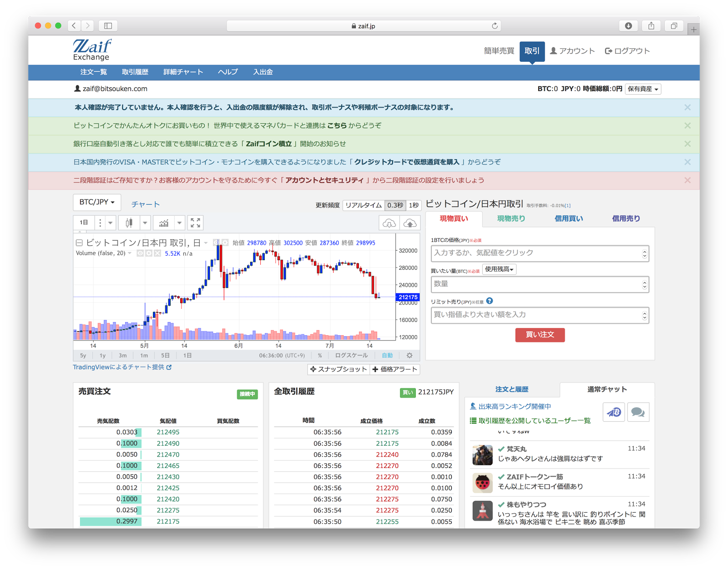Click the Bitcoin tip send icon in chat
The height and width of the screenshot is (569, 728).
click(614, 412)
